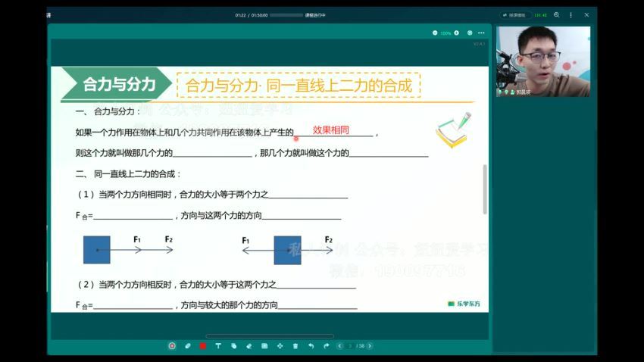Click the trash clear-all icon
This screenshot has width=644, height=362.
tap(295, 346)
